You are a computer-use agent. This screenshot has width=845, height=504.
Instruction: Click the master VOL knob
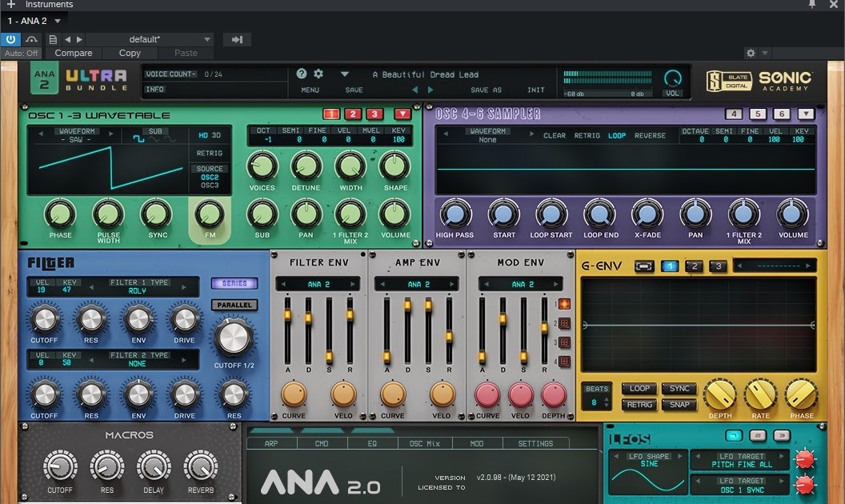(672, 78)
